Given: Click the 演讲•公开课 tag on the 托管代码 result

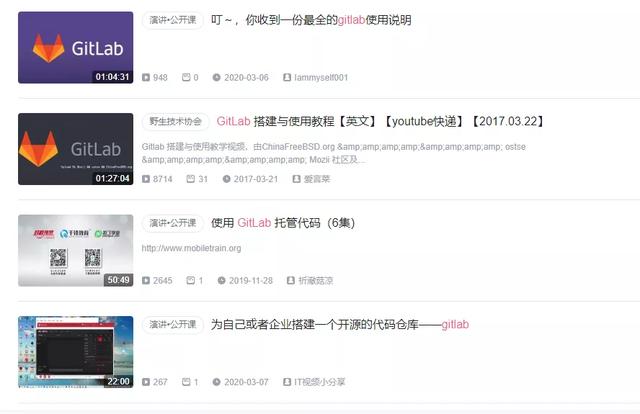Looking at the screenshot, I should point(173,223).
